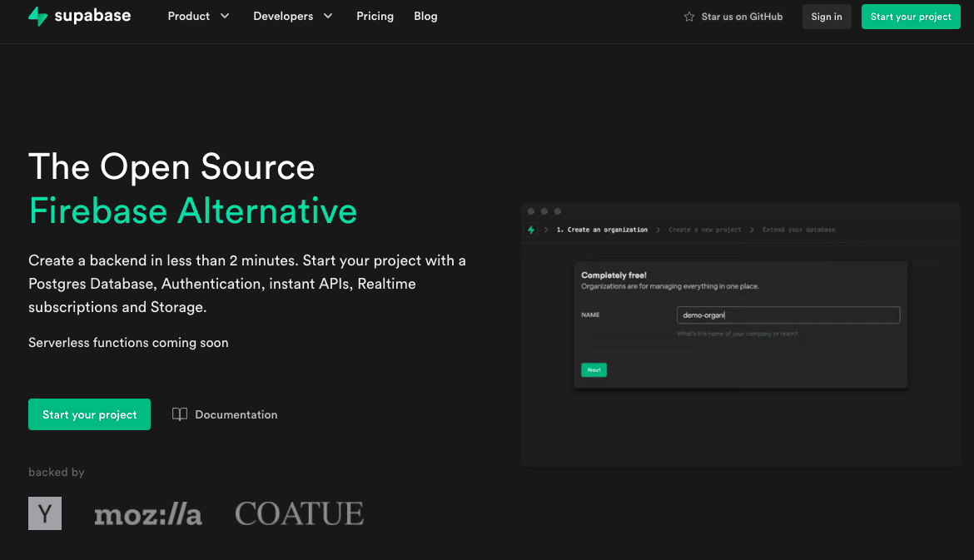The width and height of the screenshot is (974, 560).
Task: Expand the Developers dropdown chevron
Action: point(328,16)
